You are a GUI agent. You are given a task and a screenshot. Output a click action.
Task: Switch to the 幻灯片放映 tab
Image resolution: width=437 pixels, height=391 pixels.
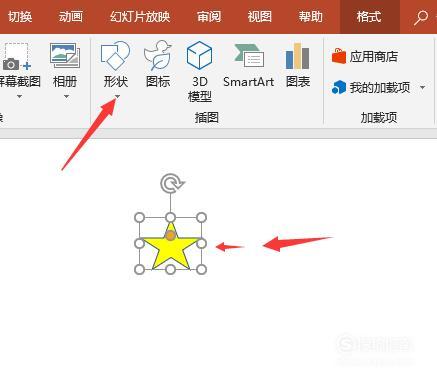click(140, 17)
